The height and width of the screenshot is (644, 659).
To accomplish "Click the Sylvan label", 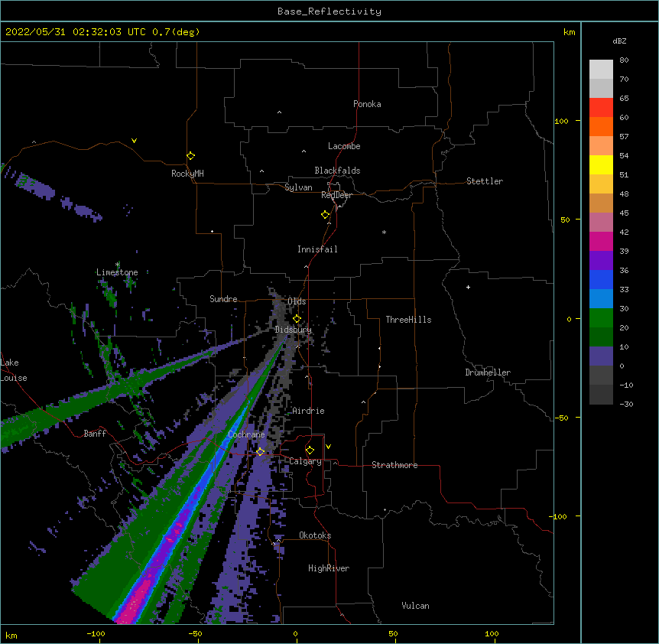I will click(298, 187).
